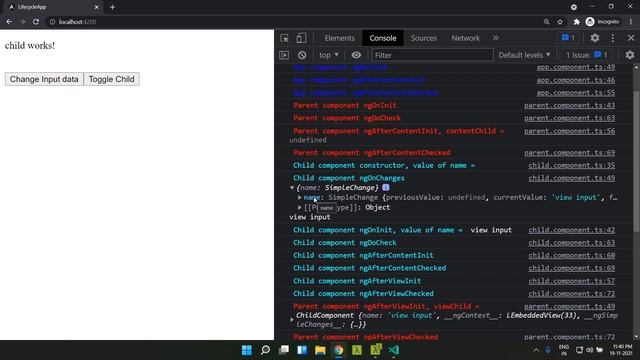
Task: Open File Explorer from the taskbar
Action: [320, 350]
